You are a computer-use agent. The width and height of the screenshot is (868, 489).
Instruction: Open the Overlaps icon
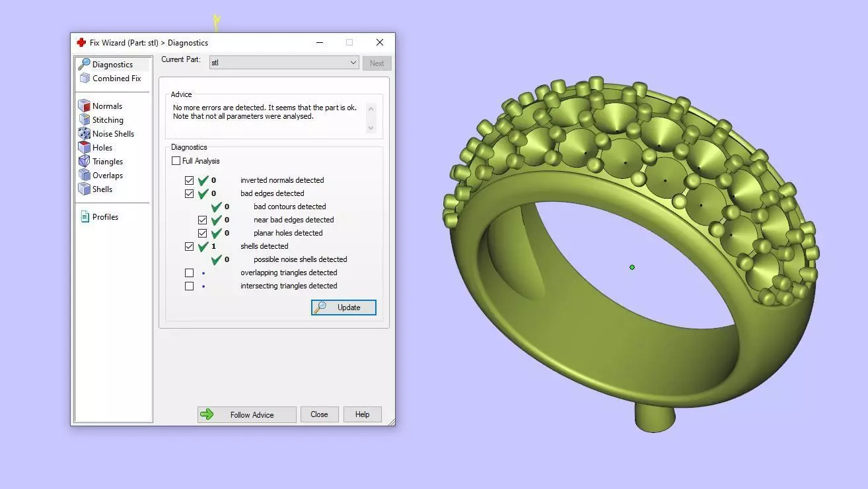point(84,175)
